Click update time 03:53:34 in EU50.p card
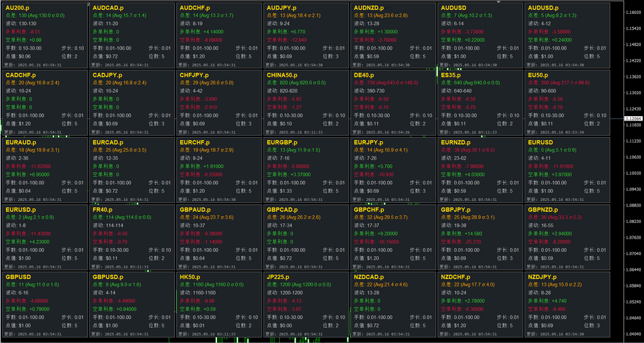The width and height of the screenshot is (644, 343). click(556, 132)
